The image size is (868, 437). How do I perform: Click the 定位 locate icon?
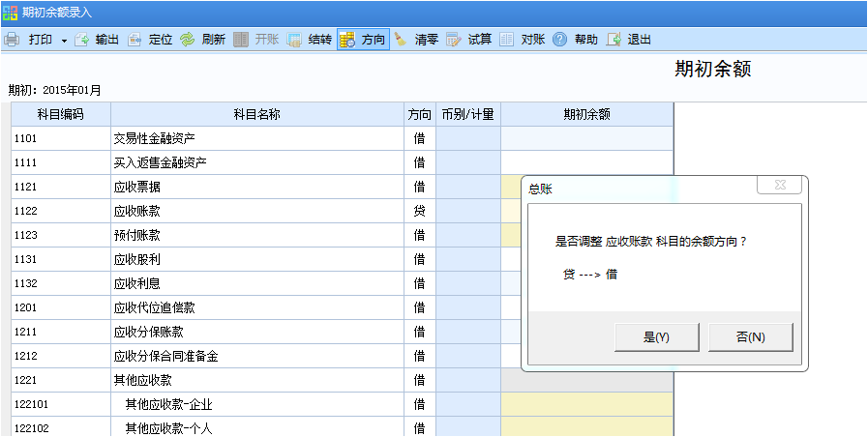point(135,40)
